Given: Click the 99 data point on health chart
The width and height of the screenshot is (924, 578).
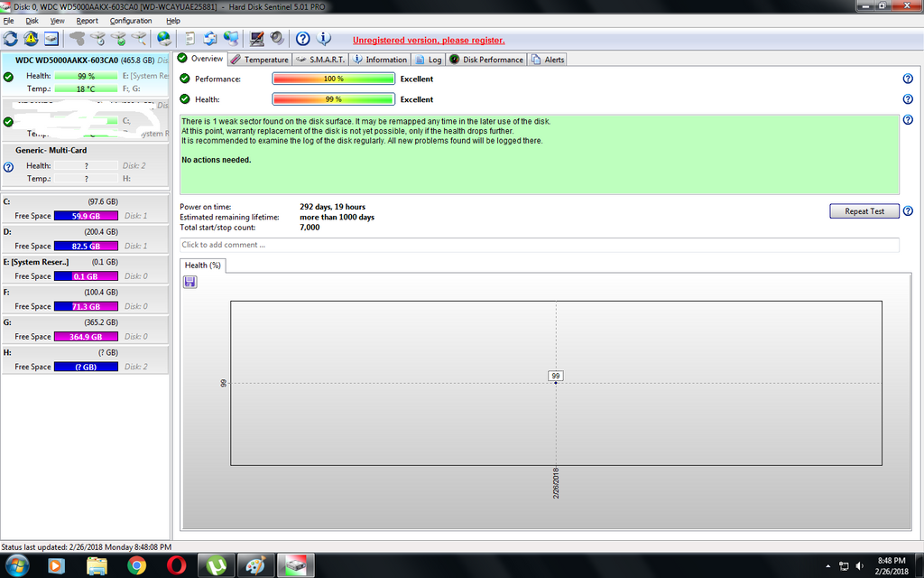Looking at the screenshot, I should tap(556, 382).
